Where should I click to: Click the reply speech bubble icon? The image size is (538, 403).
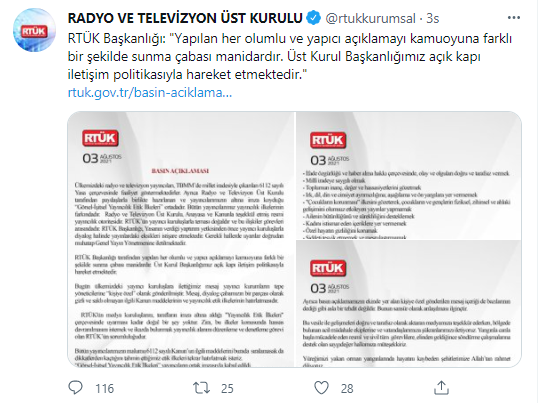click(75, 388)
